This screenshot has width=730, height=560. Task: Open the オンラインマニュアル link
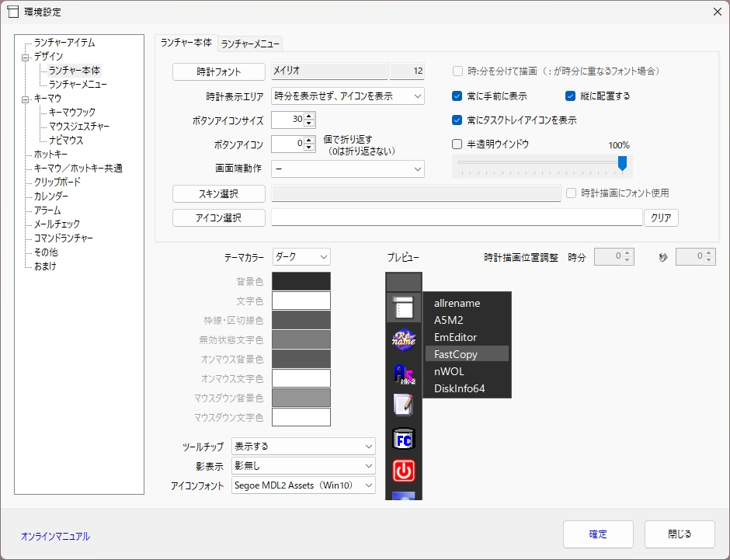(x=55, y=536)
